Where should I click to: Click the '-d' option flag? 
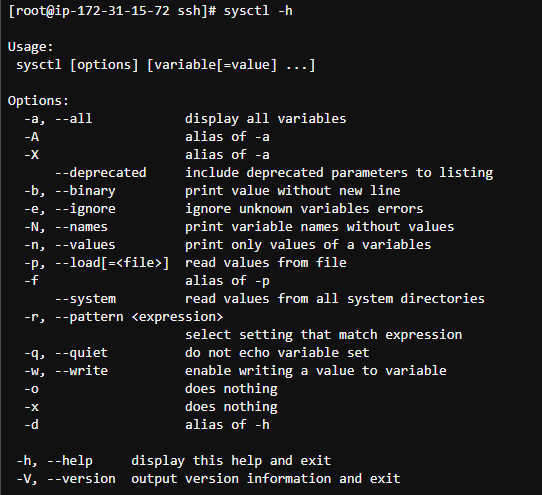(31, 424)
